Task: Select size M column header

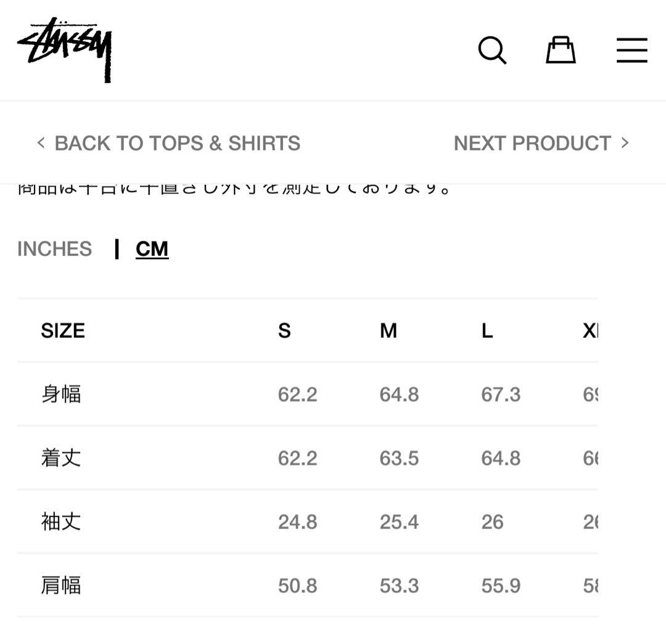Action: (388, 331)
